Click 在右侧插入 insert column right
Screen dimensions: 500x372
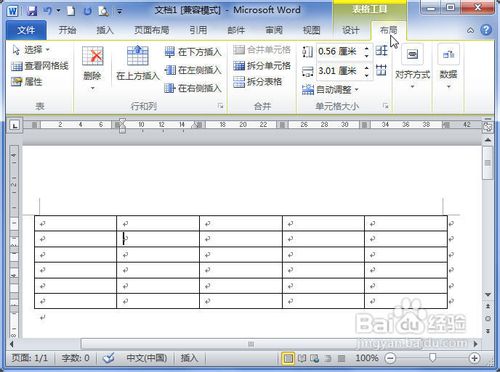pyautogui.click(x=193, y=88)
